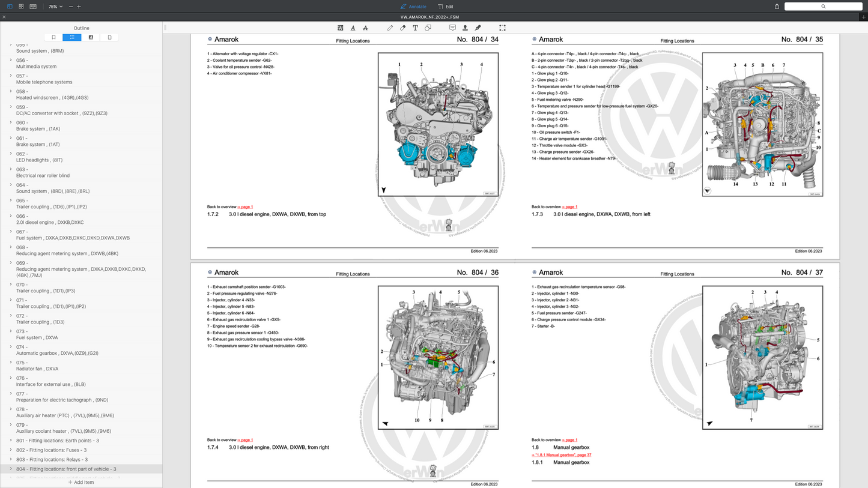Follow the page 1 link on page 804/35

pos(569,207)
